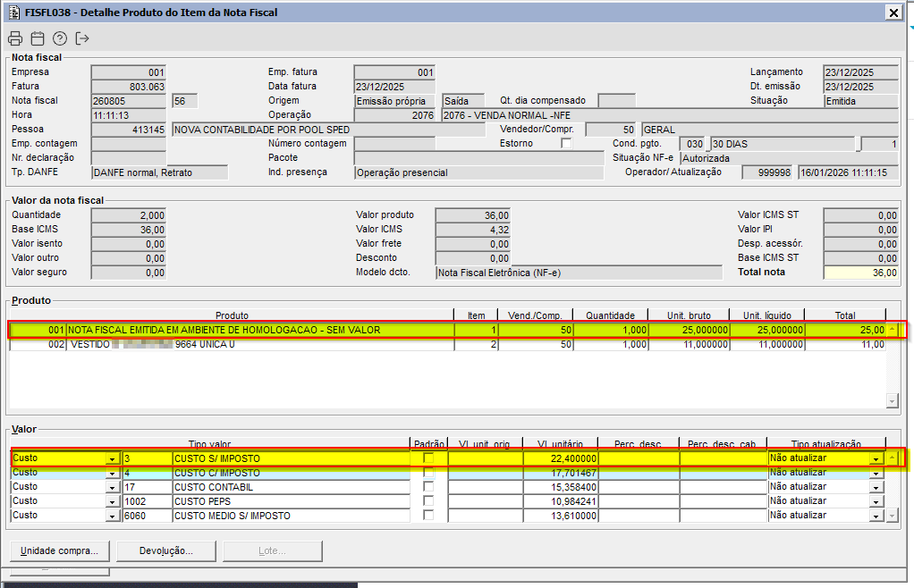
Task: Toggle Padrão checkbox for CUSTO S/ IMPOSTO
Action: [x=428, y=458]
